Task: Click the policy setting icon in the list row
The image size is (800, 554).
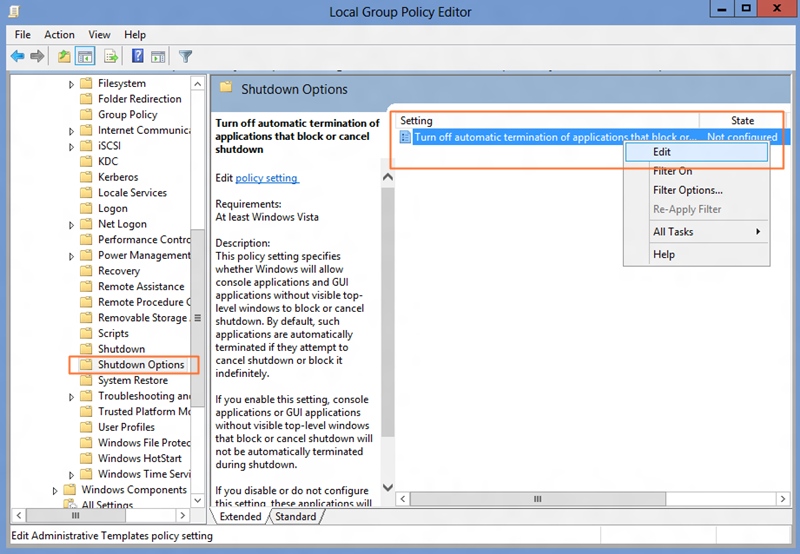Action: (x=405, y=137)
